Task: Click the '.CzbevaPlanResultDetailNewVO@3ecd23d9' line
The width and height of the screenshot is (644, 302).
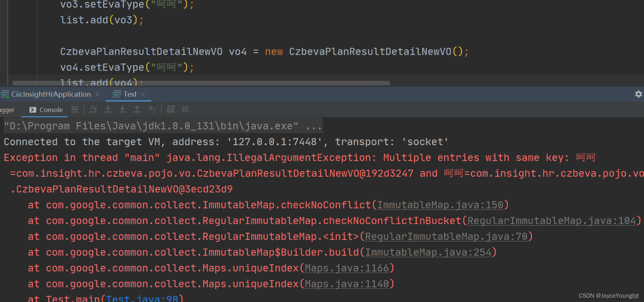Action: pos(121,189)
